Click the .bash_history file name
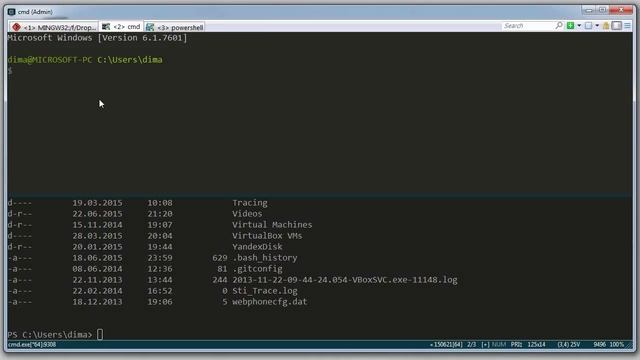The image size is (640, 360). pyautogui.click(x=265, y=258)
